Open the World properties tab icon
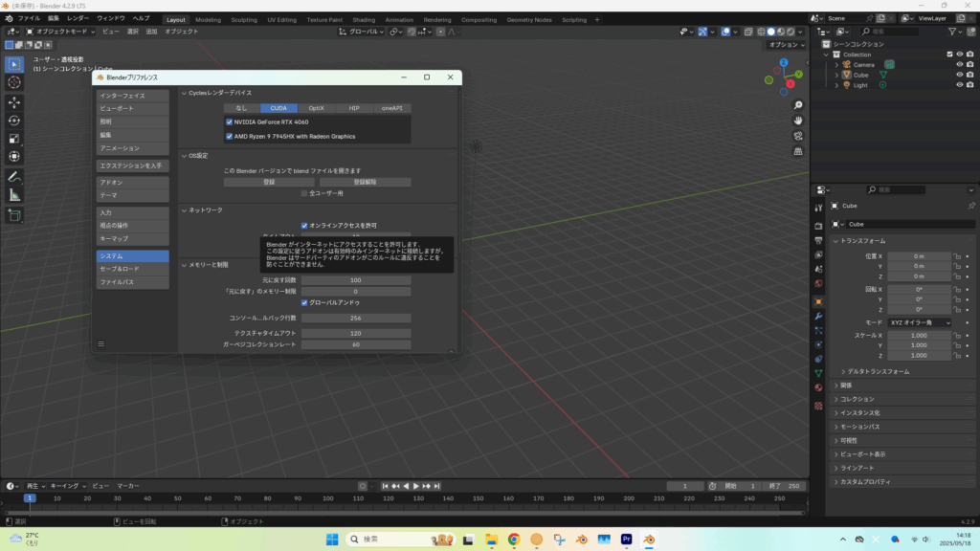The image size is (980, 551). (819, 283)
